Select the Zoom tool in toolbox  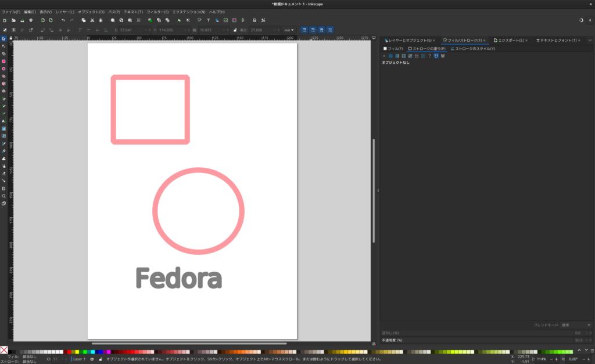coord(4,196)
